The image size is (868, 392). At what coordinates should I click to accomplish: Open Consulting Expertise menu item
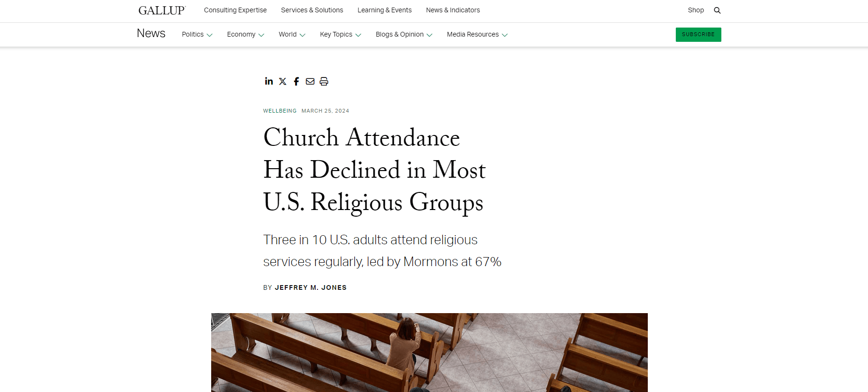pyautogui.click(x=235, y=10)
